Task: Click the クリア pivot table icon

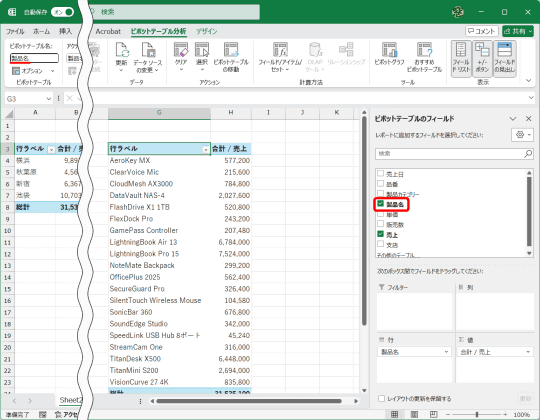Action: [x=181, y=50]
